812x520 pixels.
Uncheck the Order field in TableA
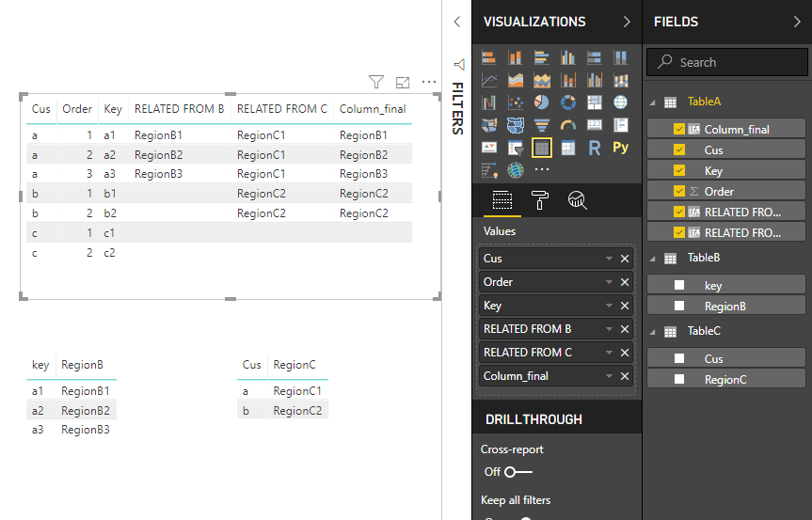[679, 192]
